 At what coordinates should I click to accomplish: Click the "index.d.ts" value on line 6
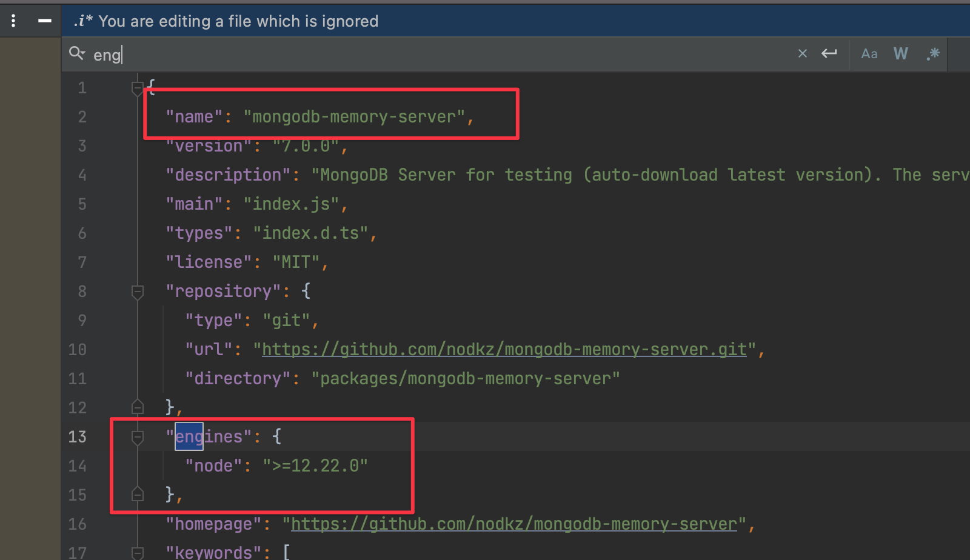click(x=310, y=233)
